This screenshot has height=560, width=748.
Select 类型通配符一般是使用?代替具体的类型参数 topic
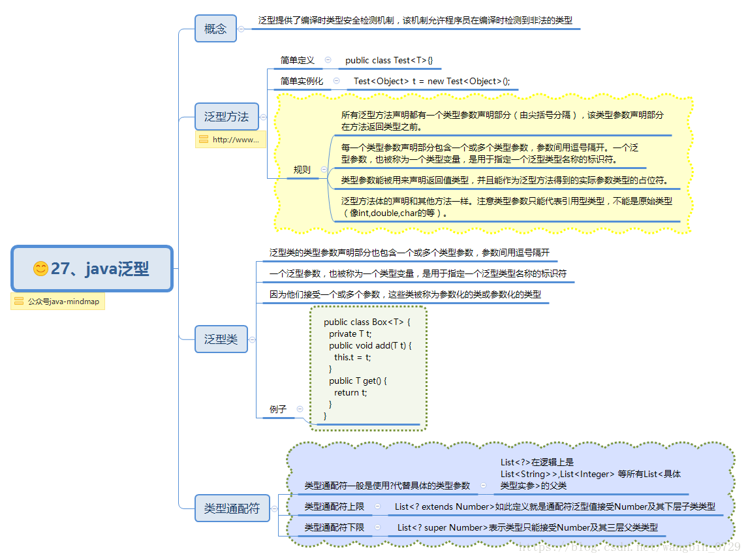[387, 486]
